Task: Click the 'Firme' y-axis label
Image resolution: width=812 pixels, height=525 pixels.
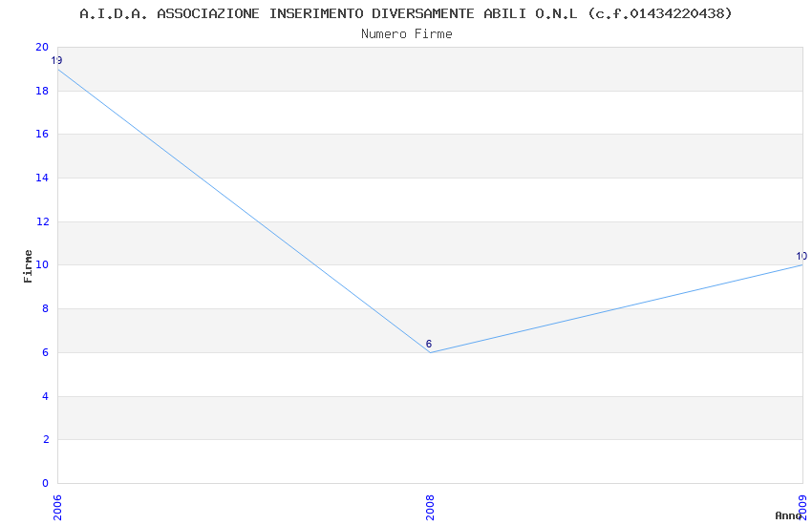Action: pos(28,266)
